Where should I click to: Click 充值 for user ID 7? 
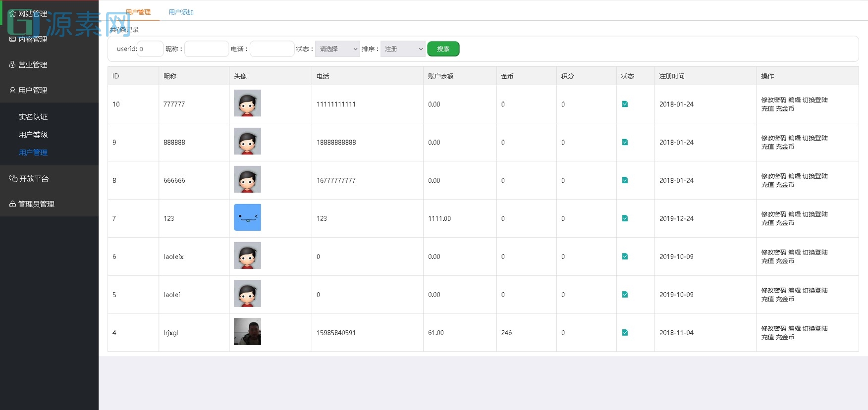coord(767,223)
